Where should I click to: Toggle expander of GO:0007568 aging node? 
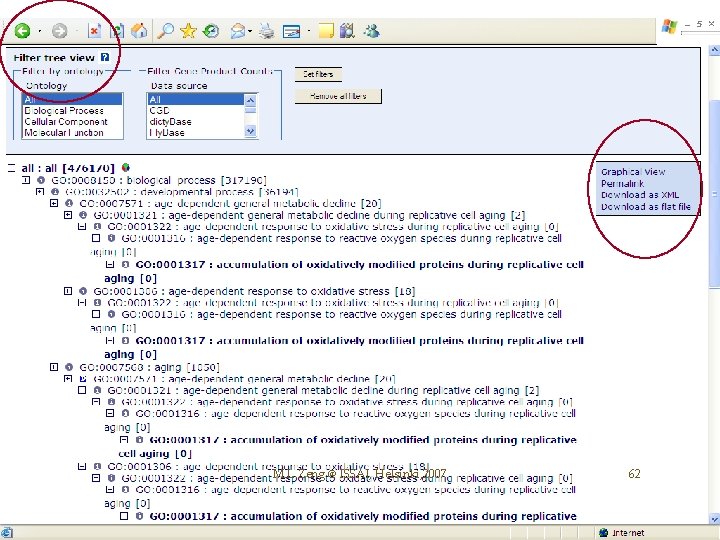(x=54, y=367)
